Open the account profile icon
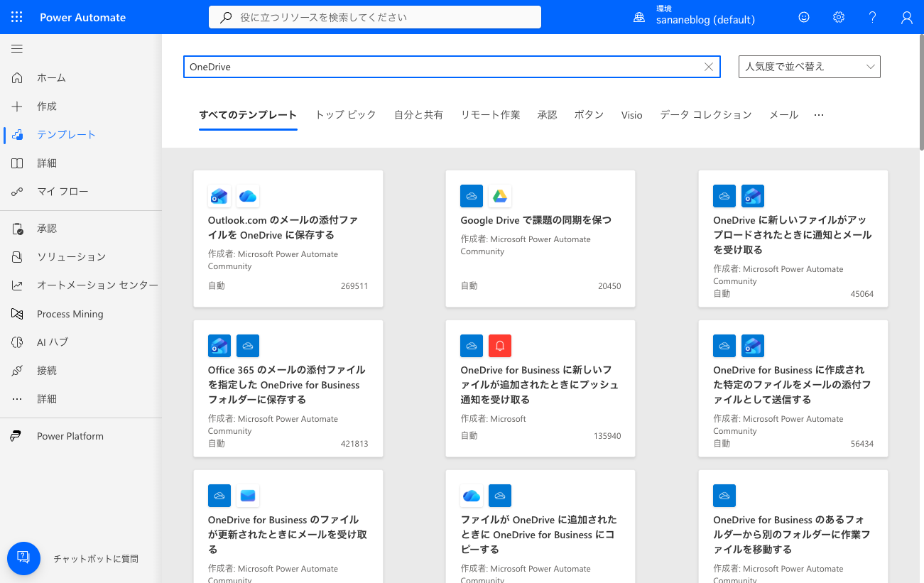The width and height of the screenshot is (924, 583). [x=907, y=17]
